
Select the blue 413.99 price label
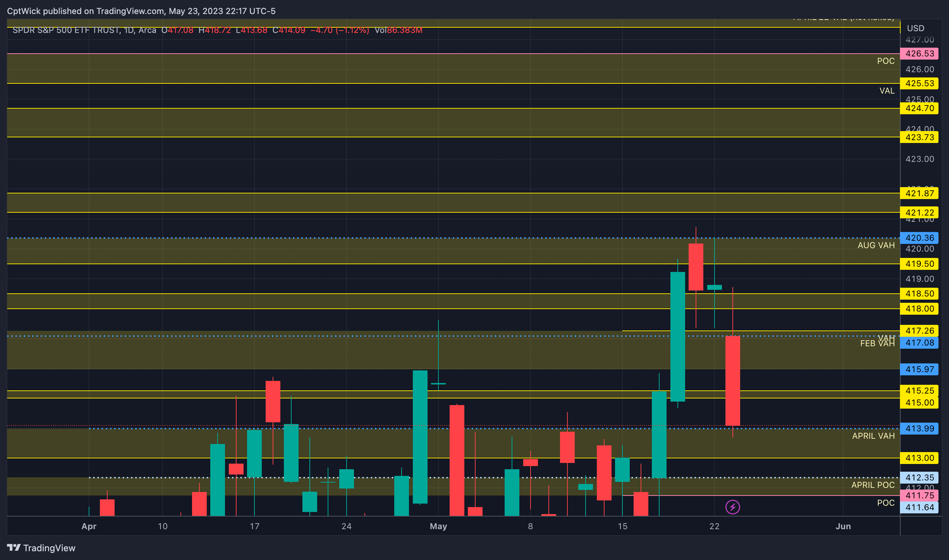(x=919, y=429)
